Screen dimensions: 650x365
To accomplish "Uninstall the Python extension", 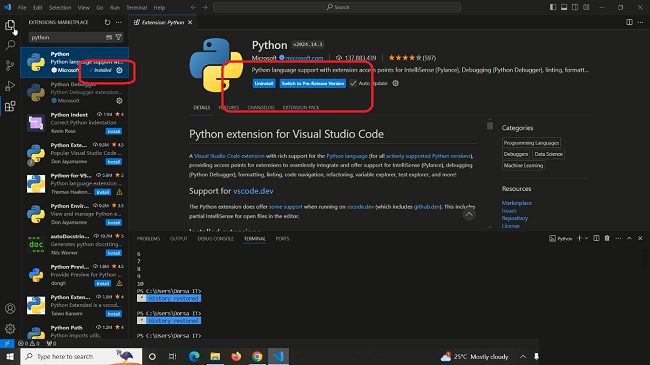I will click(264, 83).
